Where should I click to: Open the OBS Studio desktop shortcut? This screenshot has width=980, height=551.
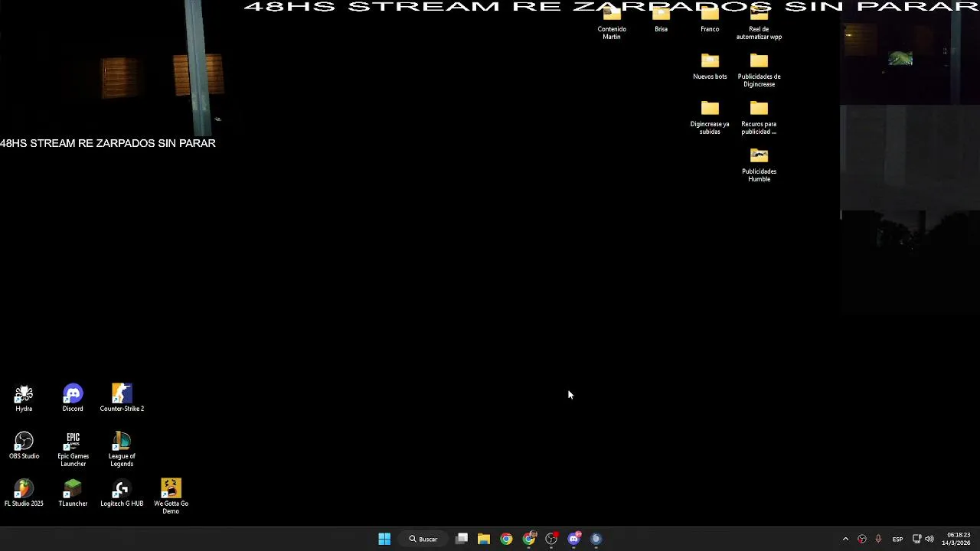[x=24, y=446]
